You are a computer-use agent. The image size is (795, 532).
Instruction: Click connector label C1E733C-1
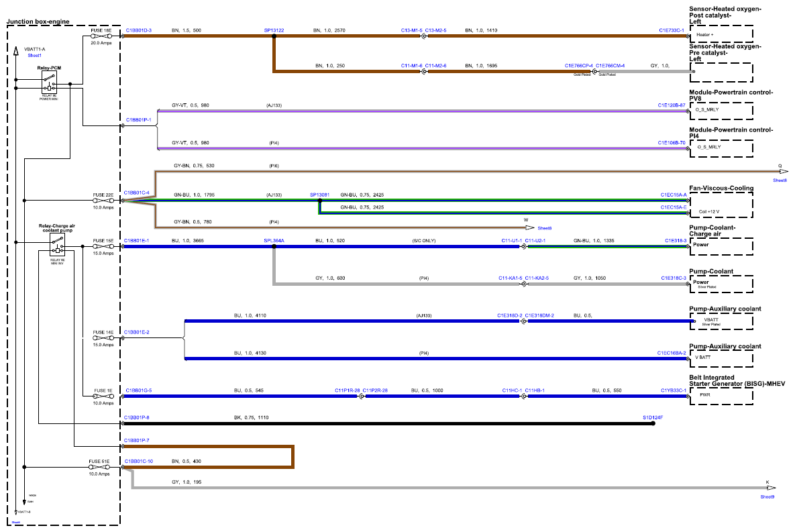[x=672, y=30]
